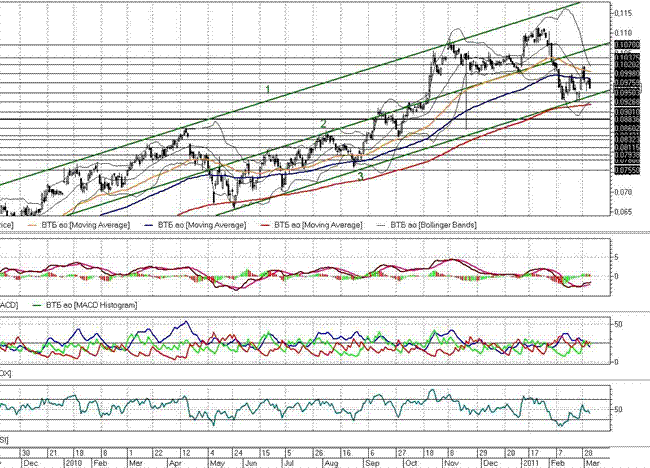Click the green channel label 1
Viewport: 650px width, 468px height.
click(x=268, y=89)
